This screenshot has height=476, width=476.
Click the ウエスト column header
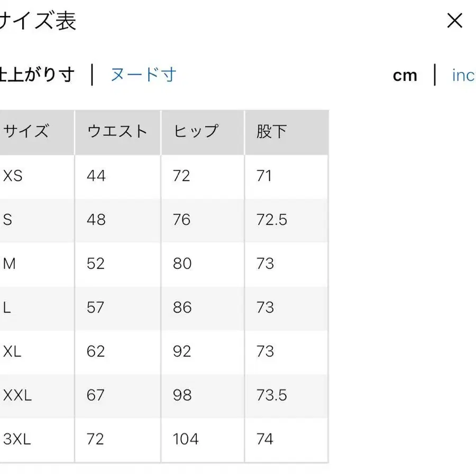click(x=117, y=132)
